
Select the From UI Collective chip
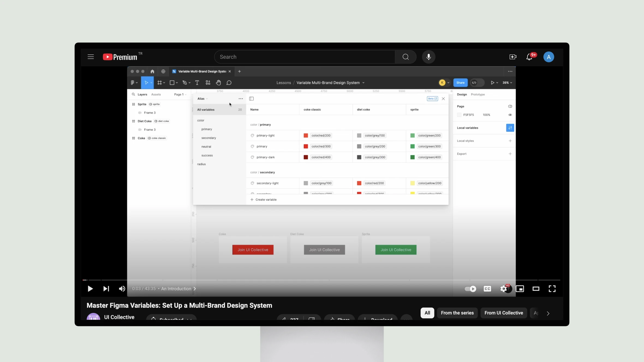point(503,313)
